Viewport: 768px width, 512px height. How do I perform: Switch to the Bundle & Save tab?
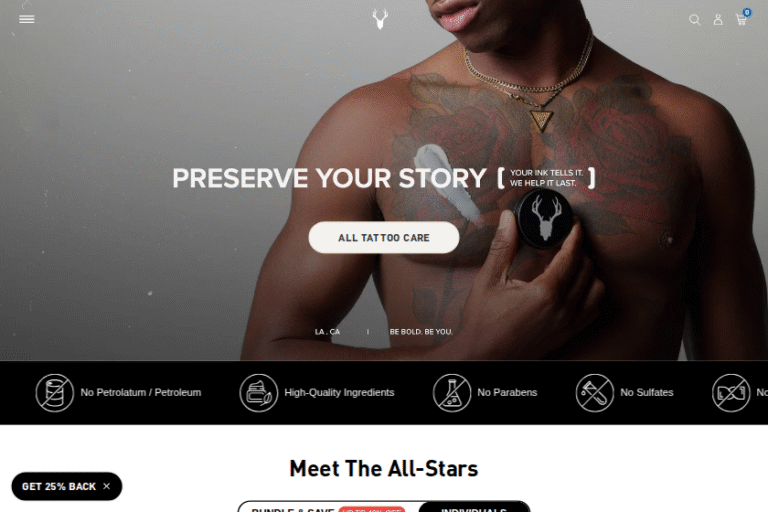click(x=328, y=509)
